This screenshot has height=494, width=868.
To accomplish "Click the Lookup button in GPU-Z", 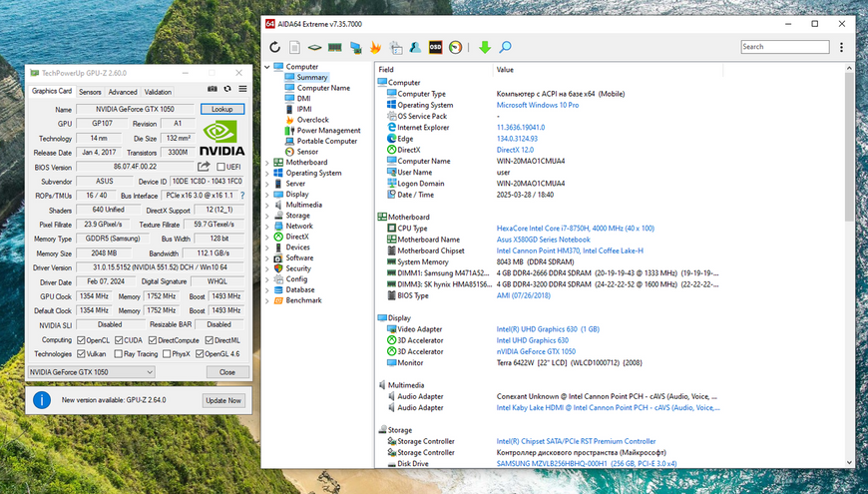I will click(221, 109).
